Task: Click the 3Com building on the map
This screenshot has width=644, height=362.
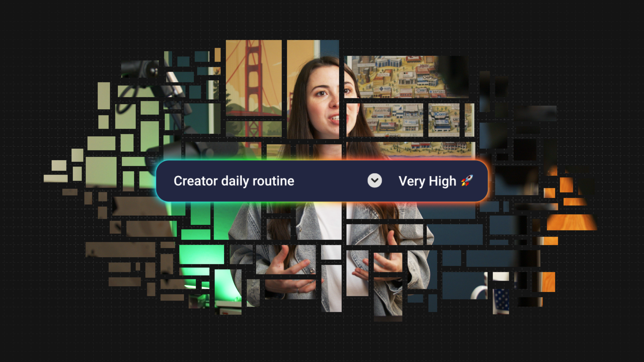Action: 440,114
